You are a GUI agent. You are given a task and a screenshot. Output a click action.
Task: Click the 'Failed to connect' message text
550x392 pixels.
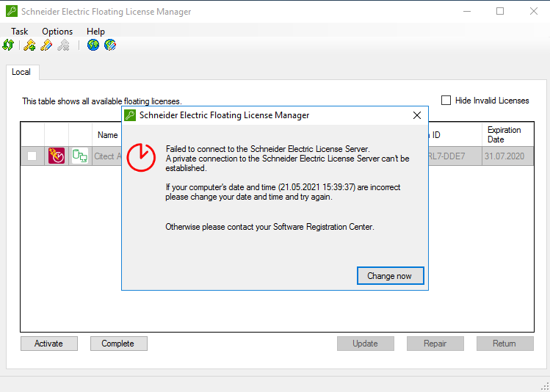click(x=267, y=149)
